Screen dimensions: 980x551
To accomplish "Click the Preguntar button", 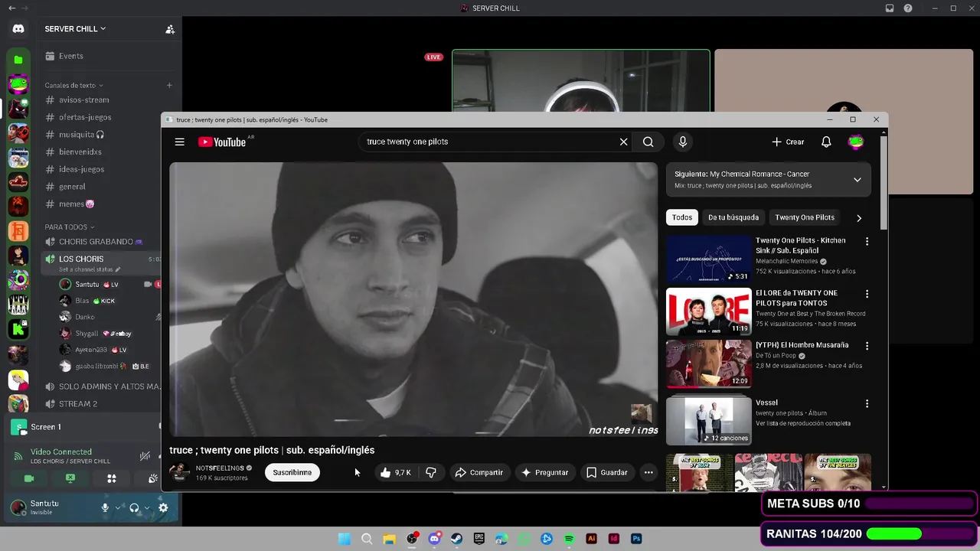I will [x=544, y=472].
